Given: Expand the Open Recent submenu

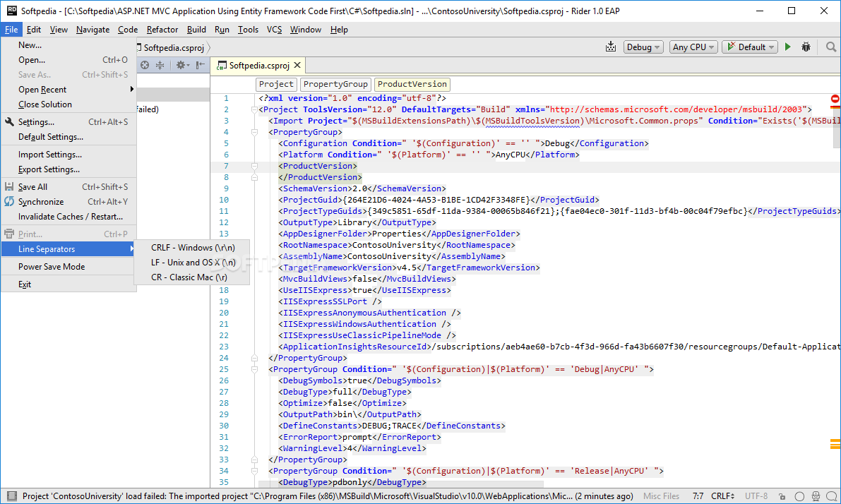Looking at the screenshot, I should tap(68, 90).
